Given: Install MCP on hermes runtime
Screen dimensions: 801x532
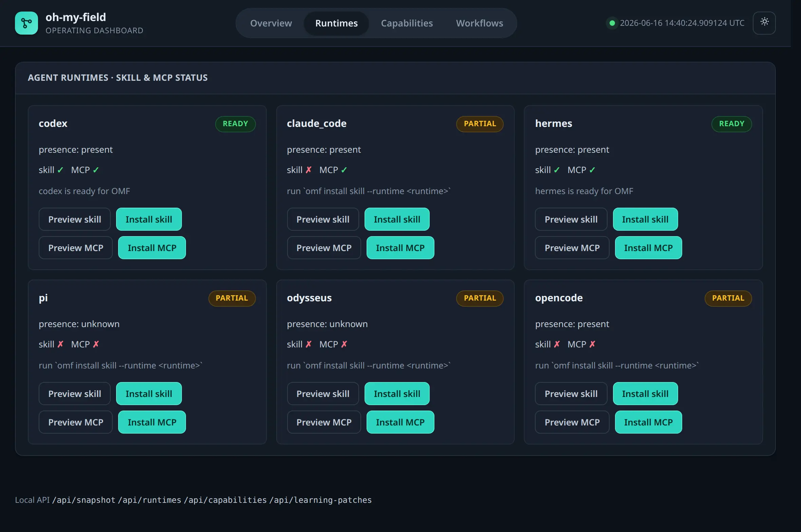Looking at the screenshot, I should click(648, 248).
